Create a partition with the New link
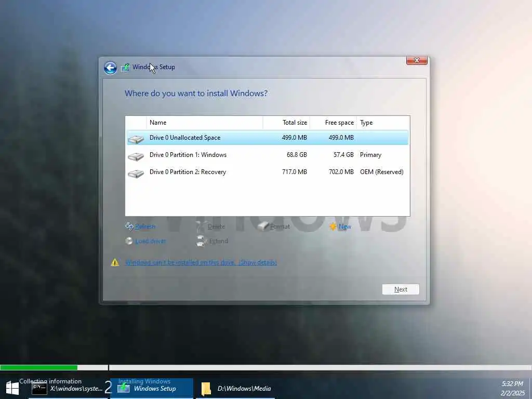Image resolution: width=532 pixels, height=399 pixels. click(345, 227)
